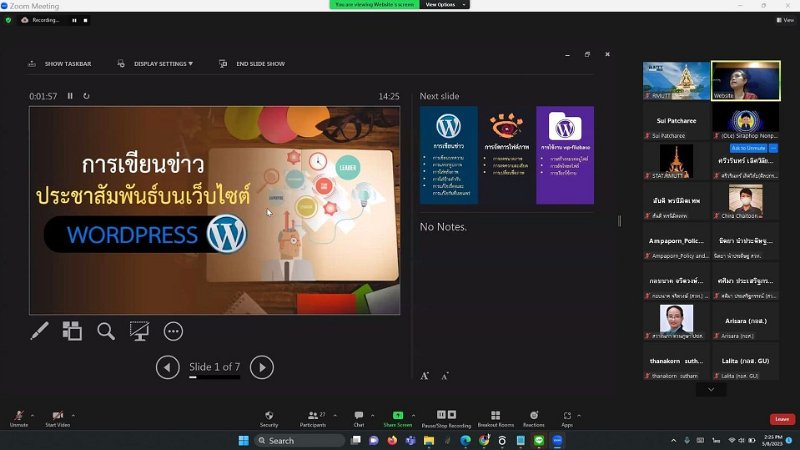Expand the share options arrow beside Share Screen
The height and width of the screenshot is (450, 800).
point(413,415)
